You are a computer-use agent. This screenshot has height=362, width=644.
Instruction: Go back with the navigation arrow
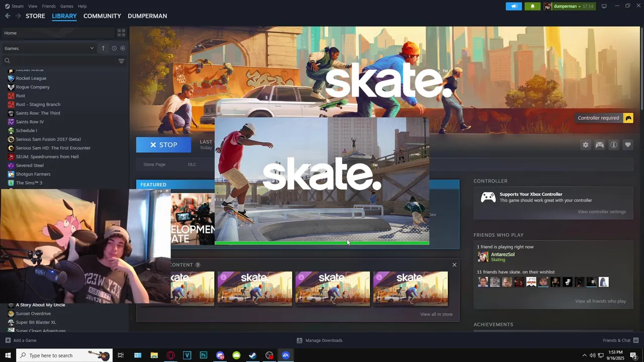tap(8, 16)
